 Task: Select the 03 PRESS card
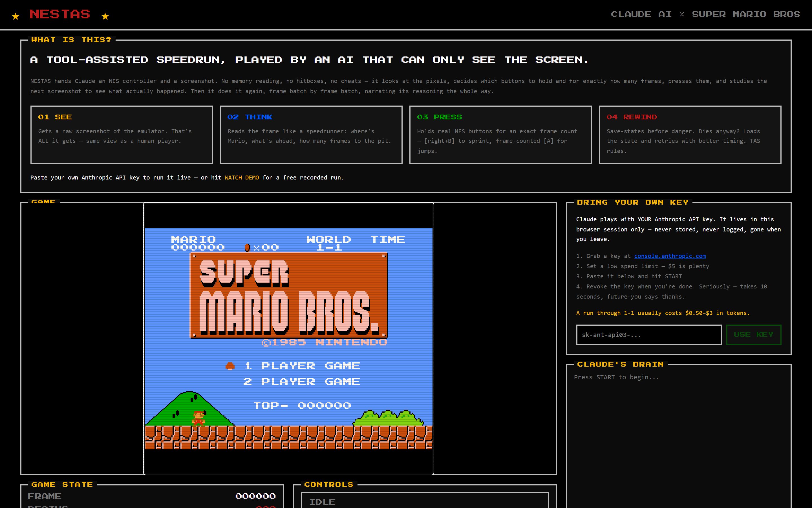(x=501, y=135)
